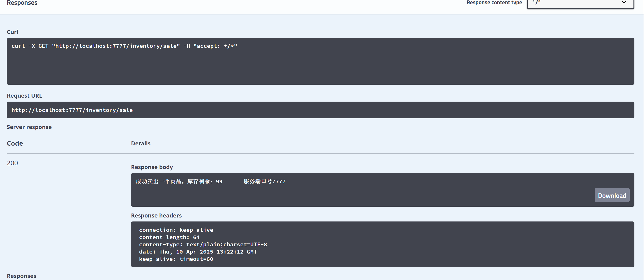Click the Details column header
The width and height of the screenshot is (644, 280).
[x=140, y=144]
